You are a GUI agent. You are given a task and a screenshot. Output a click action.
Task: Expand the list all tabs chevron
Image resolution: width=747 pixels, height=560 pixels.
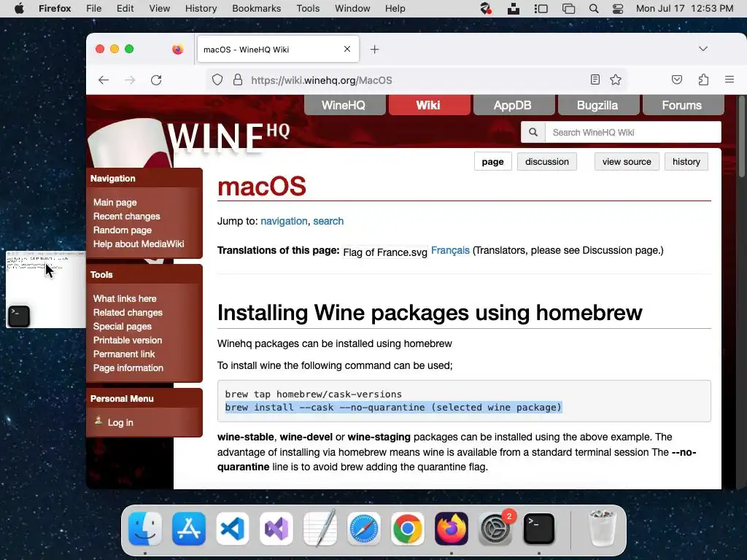(703, 49)
